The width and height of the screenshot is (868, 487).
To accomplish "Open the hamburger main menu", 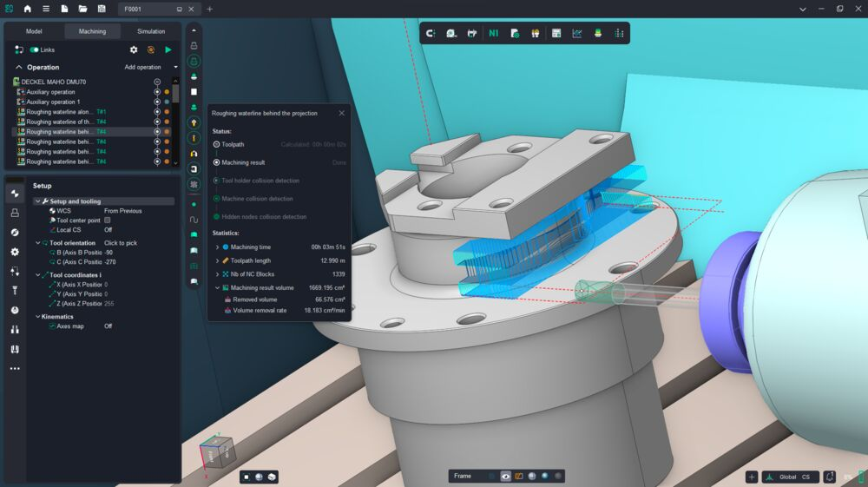I will point(46,9).
